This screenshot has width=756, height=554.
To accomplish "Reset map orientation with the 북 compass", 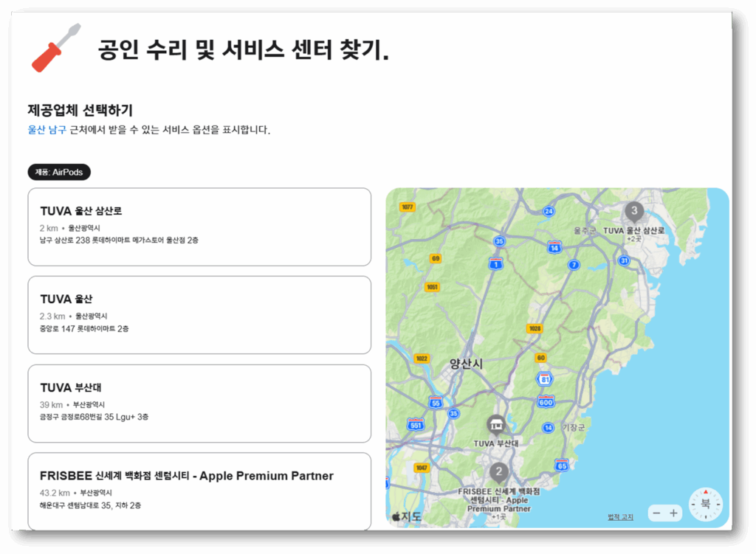I will coord(707,504).
